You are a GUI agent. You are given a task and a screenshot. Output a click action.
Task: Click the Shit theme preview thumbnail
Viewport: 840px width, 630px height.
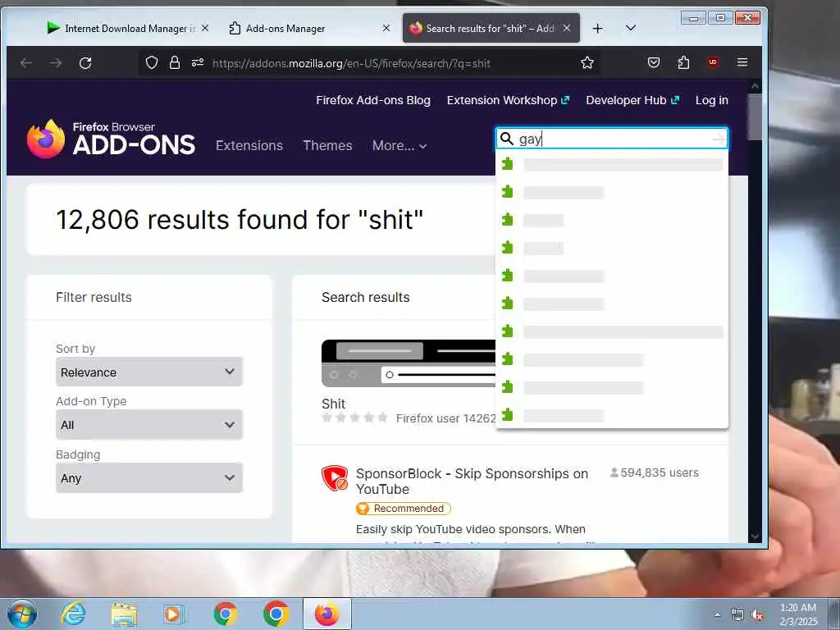[x=409, y=363]
